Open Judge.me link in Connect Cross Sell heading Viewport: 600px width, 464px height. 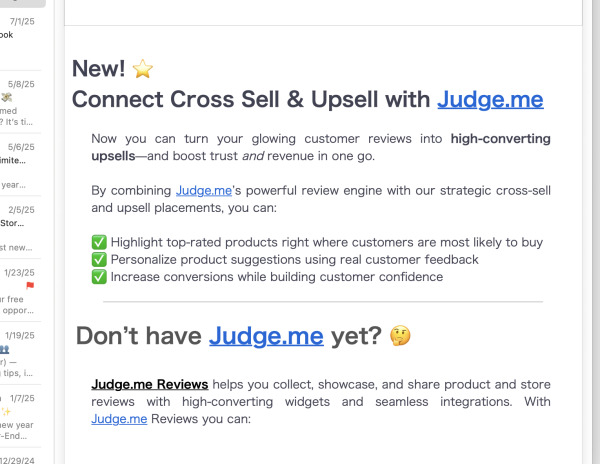tap(490, 99)
